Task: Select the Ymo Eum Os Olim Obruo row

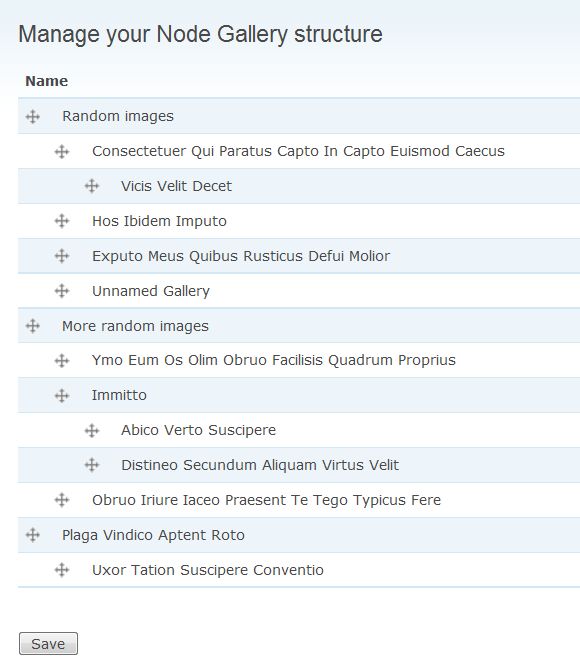Action: pyautogui.click(x=299, y=360)
